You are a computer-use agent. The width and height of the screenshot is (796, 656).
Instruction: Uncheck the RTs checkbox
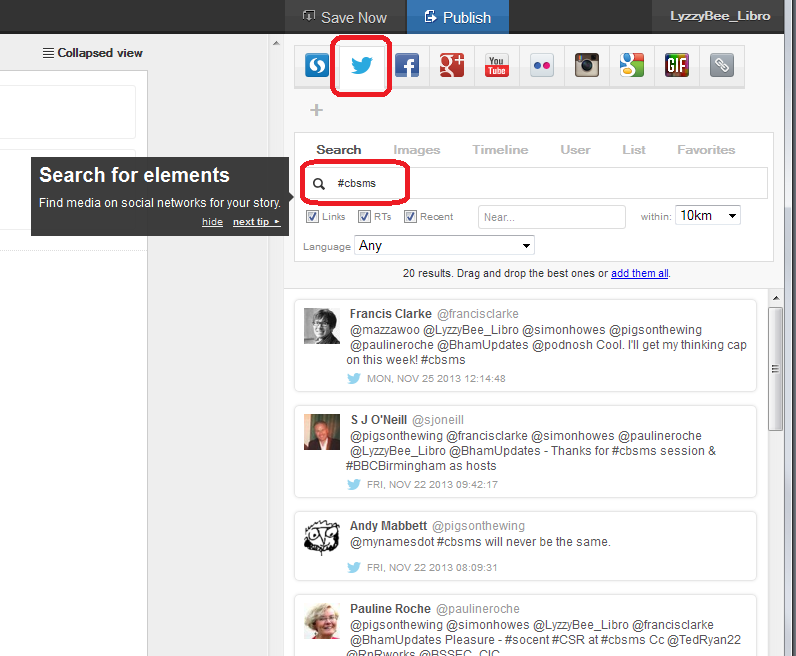(364, 217)
